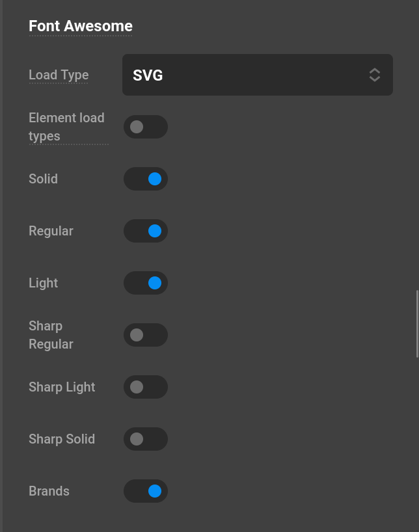Image resolution: width=419 pixels, height=532 pixels.
Task: Disable the Light icon style
Action: click(146, 283)
